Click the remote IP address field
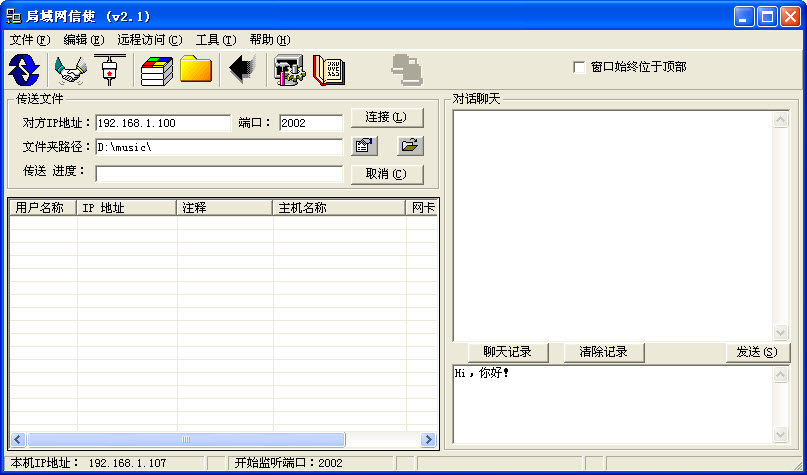This screenshot has height=475, width=807. [x=163, y=123]
